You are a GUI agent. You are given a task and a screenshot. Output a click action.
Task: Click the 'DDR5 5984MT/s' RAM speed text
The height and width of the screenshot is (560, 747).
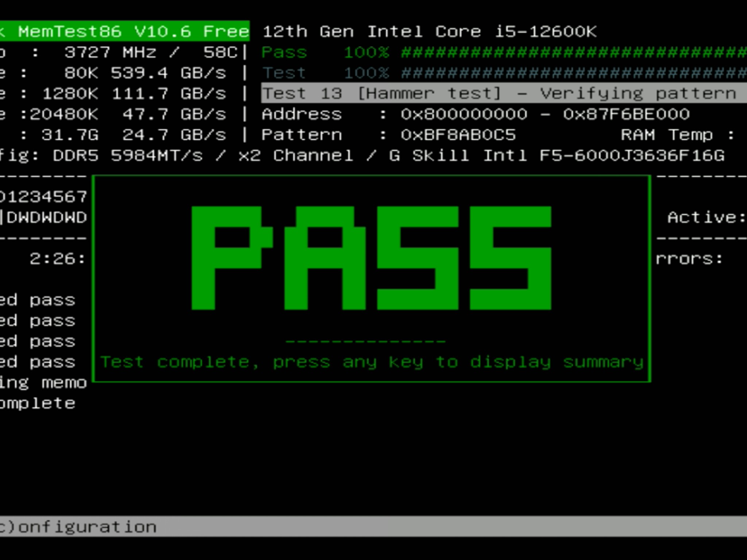click(x=128, y=156)
